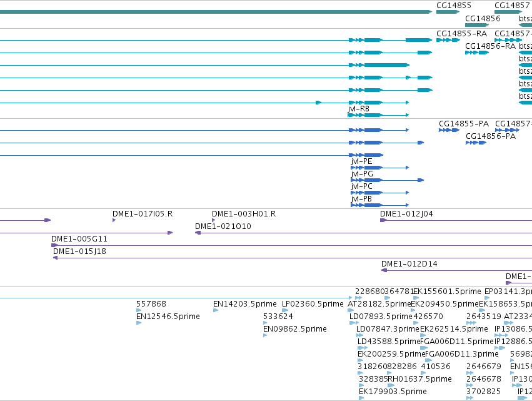The height and width of the screenshot is (401, 532).
Task: Click the LD07847.3prime EST marker
Action: pos(360,335)
